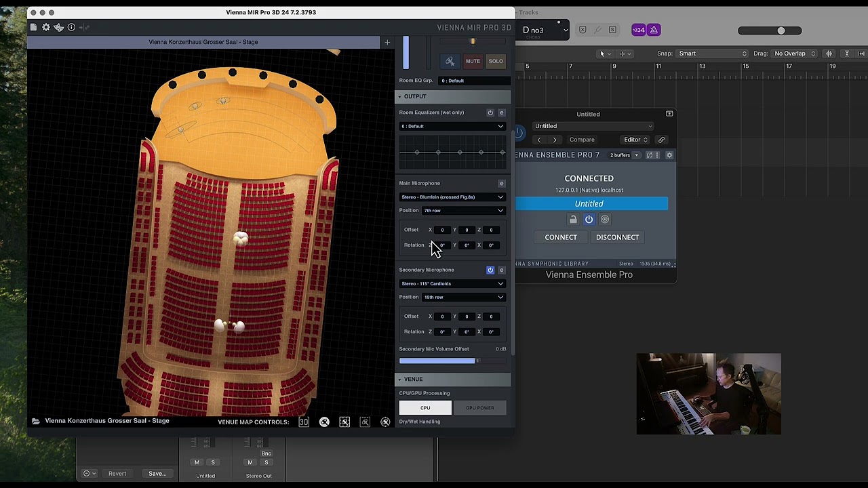
Task: Click the venue globe icon beside the gear
Action: click(59, 27)
